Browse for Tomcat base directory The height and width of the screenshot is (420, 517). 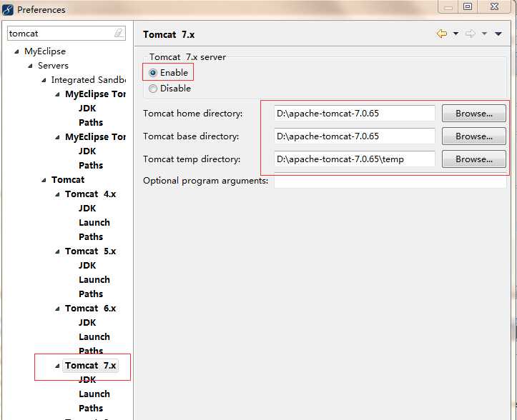474,136
